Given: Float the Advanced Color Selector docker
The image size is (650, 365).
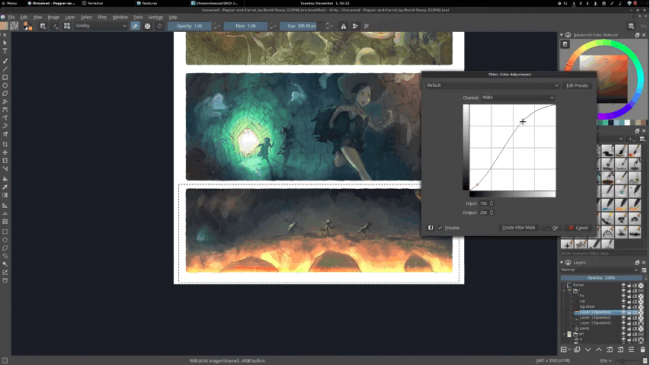Looking at the screenshot, I should pos(637,35).
